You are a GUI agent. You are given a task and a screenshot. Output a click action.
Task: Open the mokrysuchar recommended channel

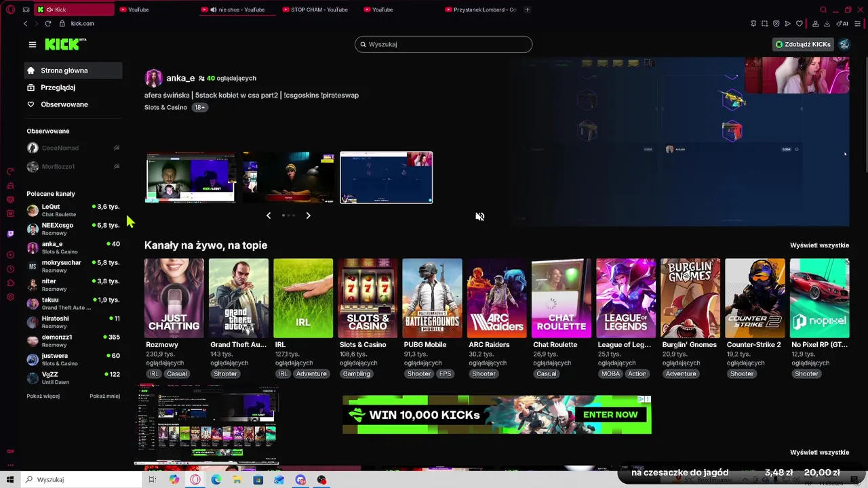point(73,266)
